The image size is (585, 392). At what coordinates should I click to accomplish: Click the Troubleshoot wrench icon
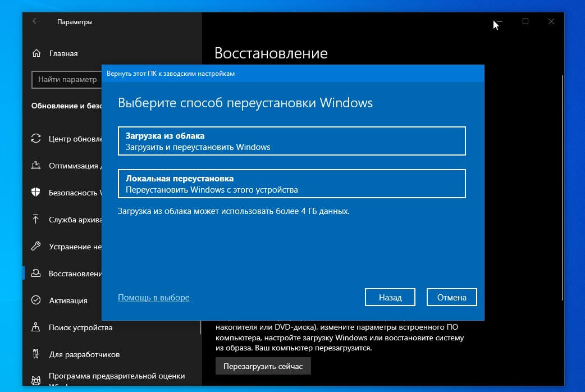[36, 246]
